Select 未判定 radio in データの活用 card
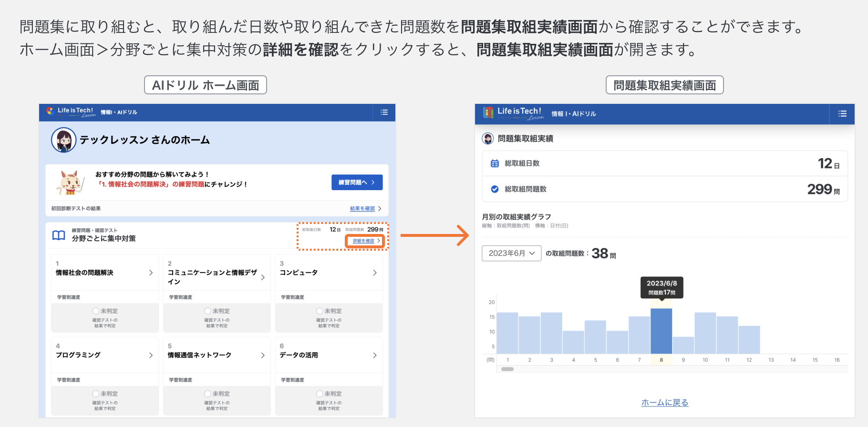Image resolution: width=868 pixels, height=427 pixels. tap(320, 394)
